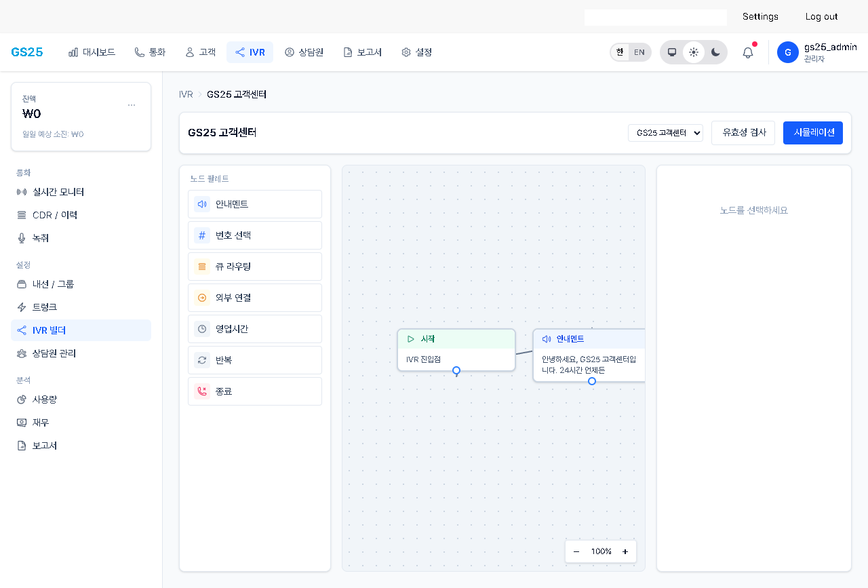Switch to system theme mode

[672, 52]
